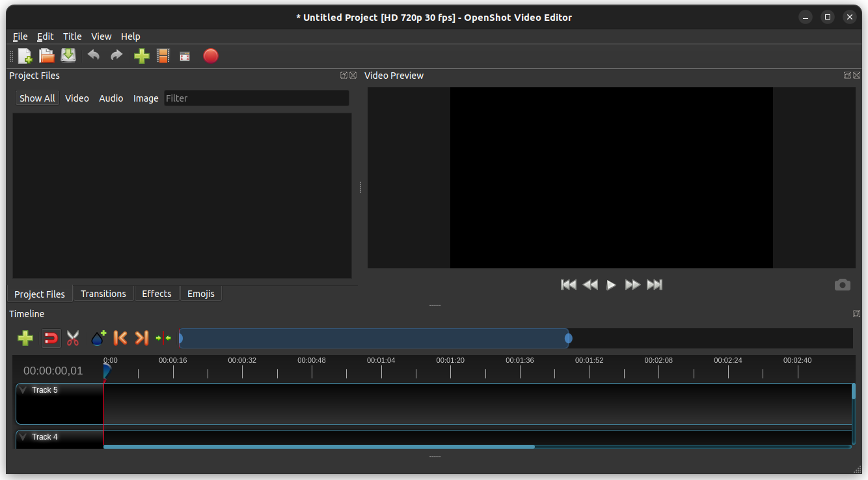Center timeline on the playhead

(163, 338)
